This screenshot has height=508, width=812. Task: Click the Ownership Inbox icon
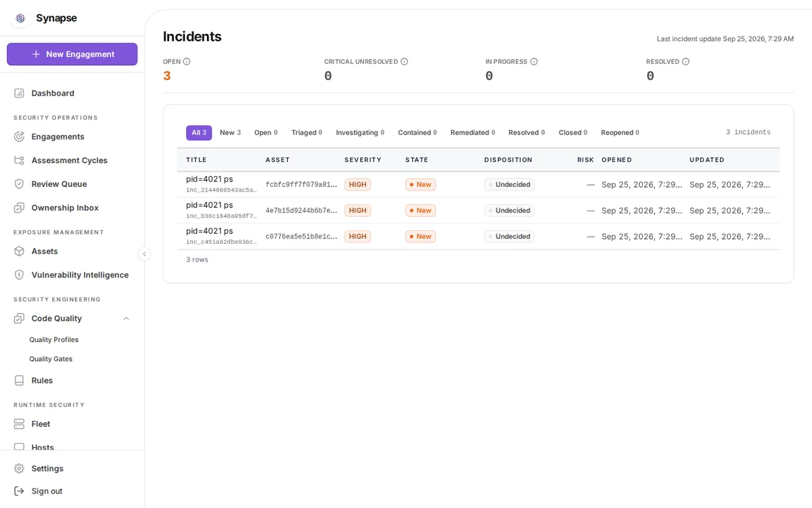coord(19,207)
